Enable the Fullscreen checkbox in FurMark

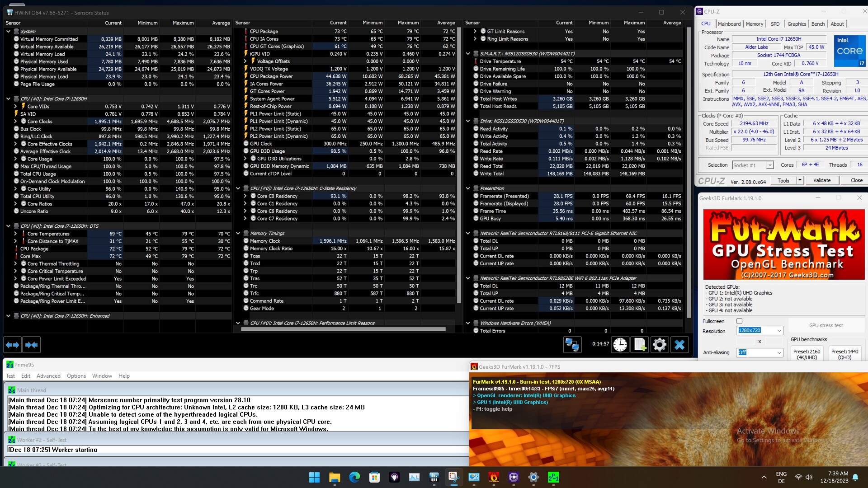click(x=740, y=321)
